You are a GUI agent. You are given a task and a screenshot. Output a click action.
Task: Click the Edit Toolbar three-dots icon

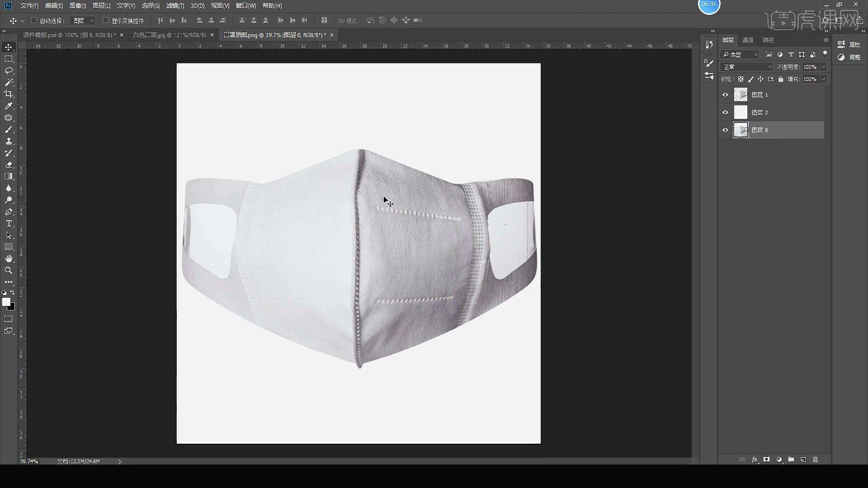[x=9, y=282]
